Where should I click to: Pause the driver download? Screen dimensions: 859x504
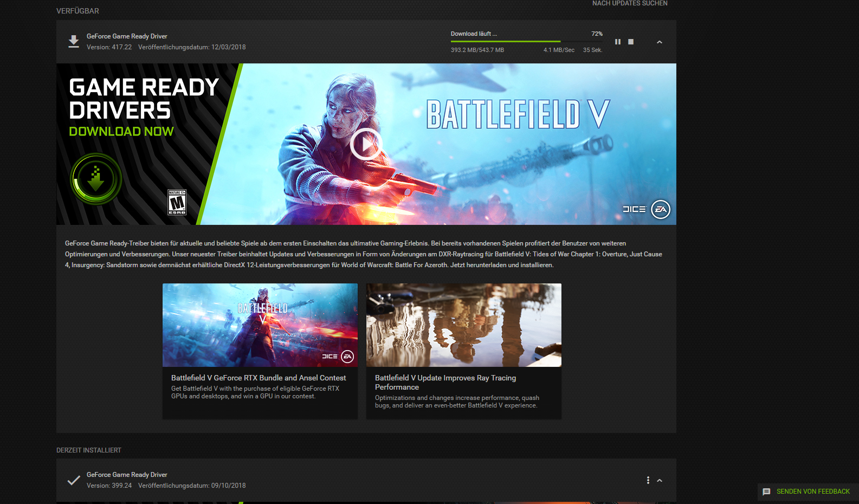click(618, 42)
